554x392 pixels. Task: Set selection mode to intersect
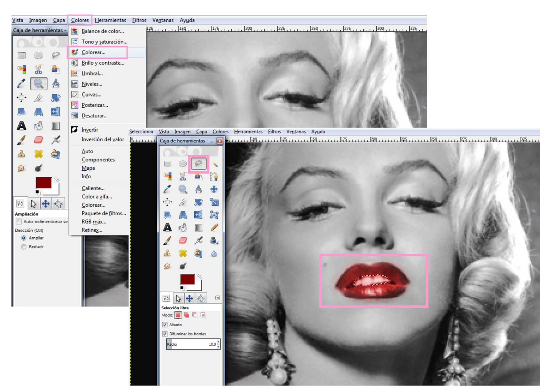point(203,315)
